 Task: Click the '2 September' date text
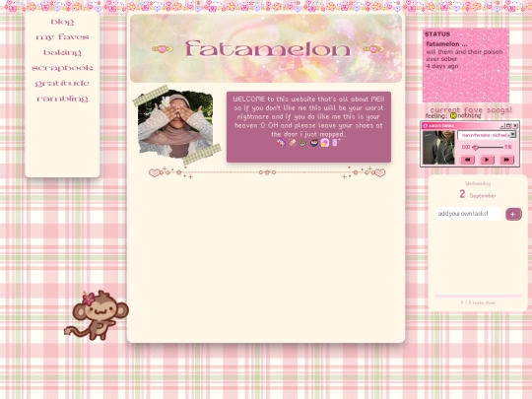tap(478, 194)
